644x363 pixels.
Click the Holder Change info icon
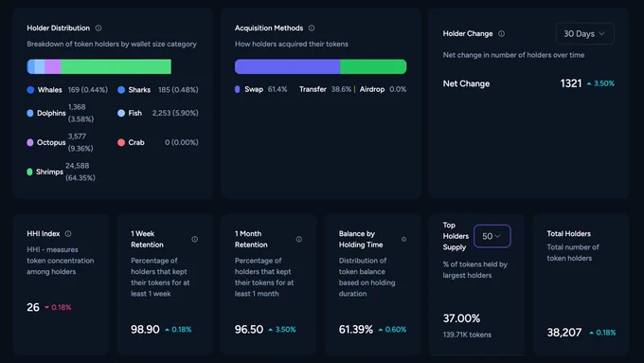(502, 34)
